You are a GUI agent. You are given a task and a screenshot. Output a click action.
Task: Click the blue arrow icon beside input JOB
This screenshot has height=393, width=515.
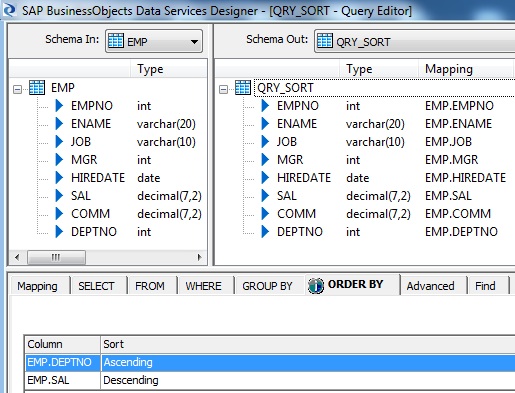(x=59, y=142)
